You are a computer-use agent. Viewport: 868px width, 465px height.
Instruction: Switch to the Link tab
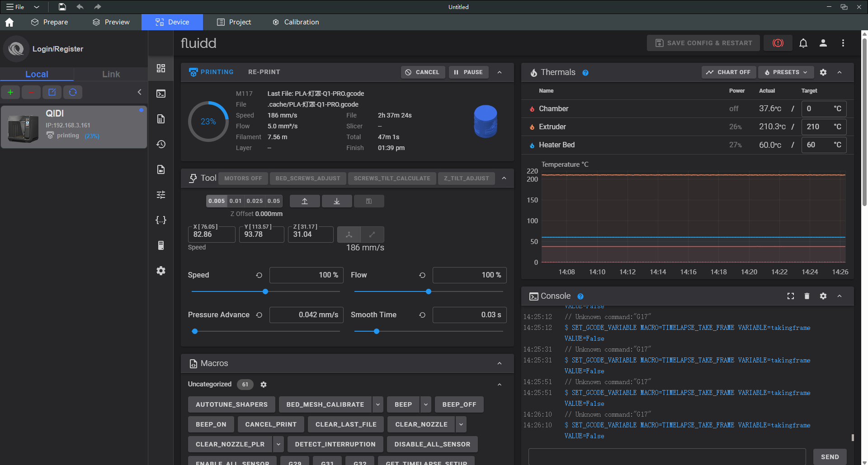pos(111,74)
